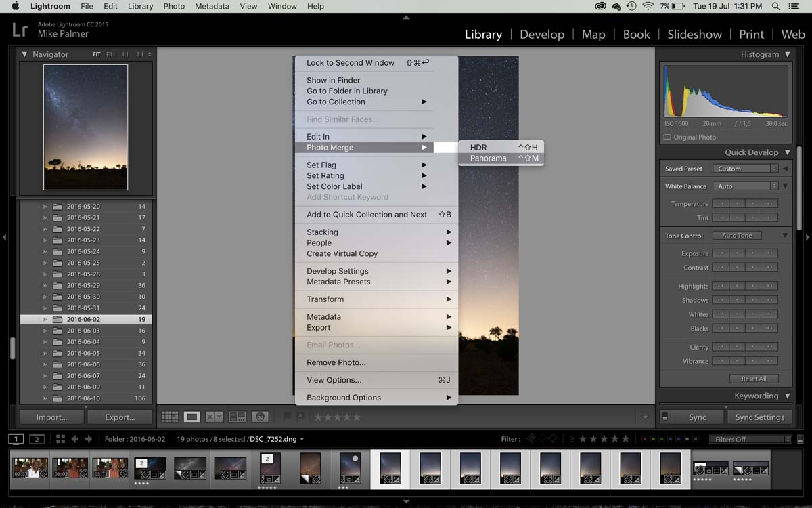Open the Develop module
812x508 pixels.
pos(542,34)
